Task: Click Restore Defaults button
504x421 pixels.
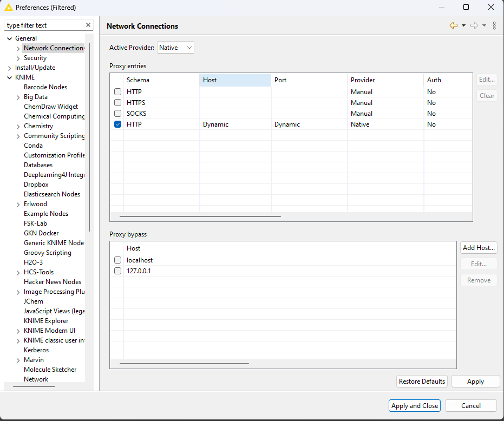Action: (x=422, y=381)
